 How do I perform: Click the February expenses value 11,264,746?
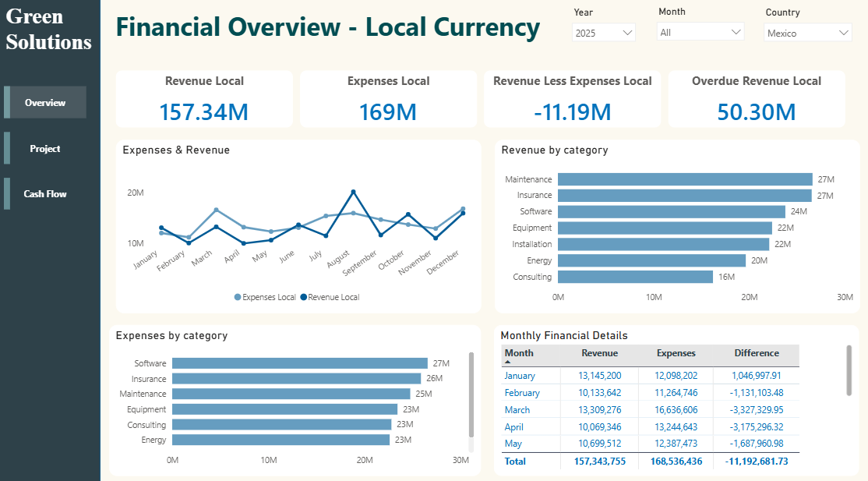[676, 393]
